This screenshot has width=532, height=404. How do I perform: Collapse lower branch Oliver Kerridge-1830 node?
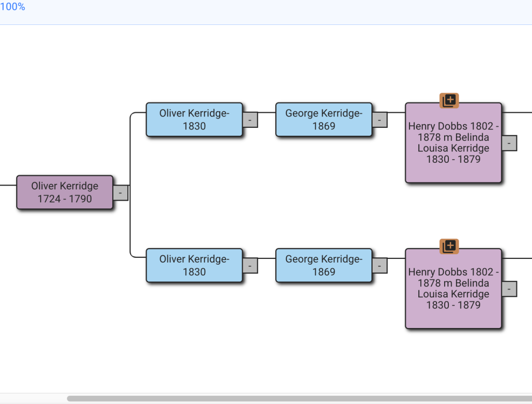pyautogui.click(x=250, y=265)
